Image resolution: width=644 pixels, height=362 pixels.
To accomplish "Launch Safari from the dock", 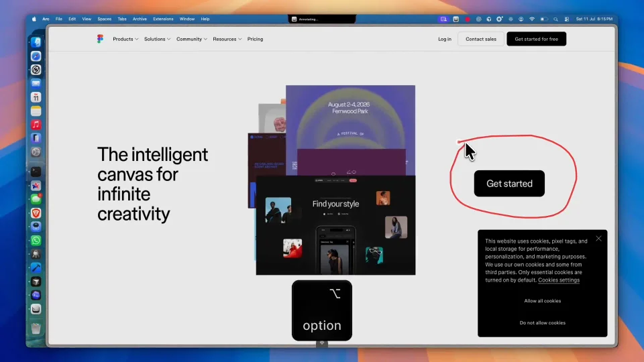I will tap(36, 56).
